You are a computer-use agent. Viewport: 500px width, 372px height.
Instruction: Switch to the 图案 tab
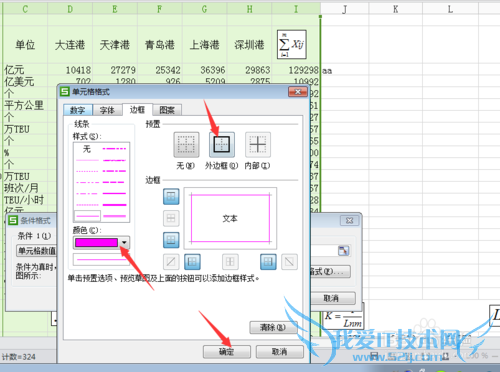[x=167, y=110]
